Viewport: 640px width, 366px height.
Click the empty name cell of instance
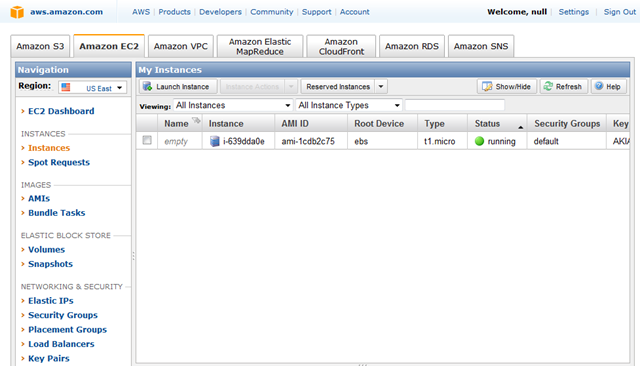tap(176, 142)
